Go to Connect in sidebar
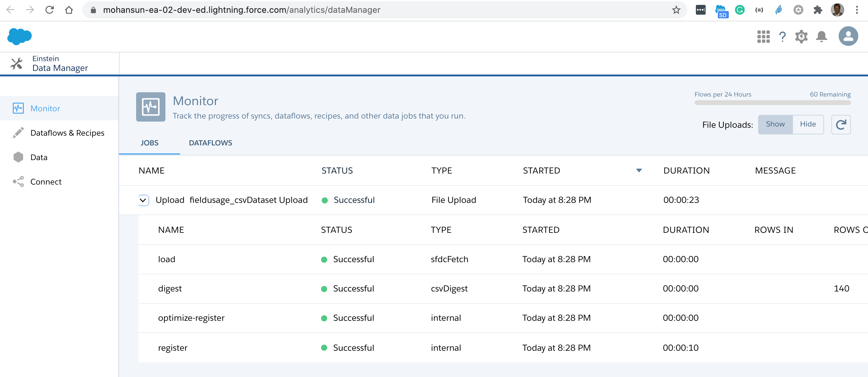868x377 pixels. click(46, 182)
